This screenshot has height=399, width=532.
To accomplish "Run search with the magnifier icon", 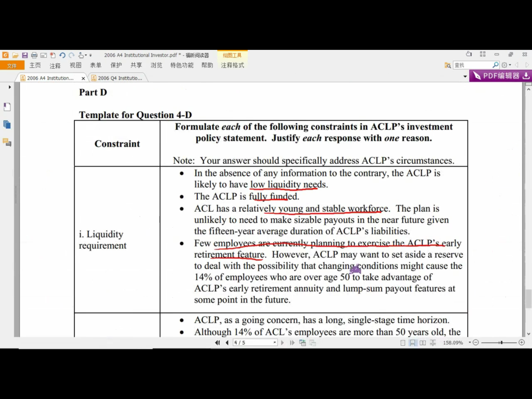I will (x=495, y=65).
